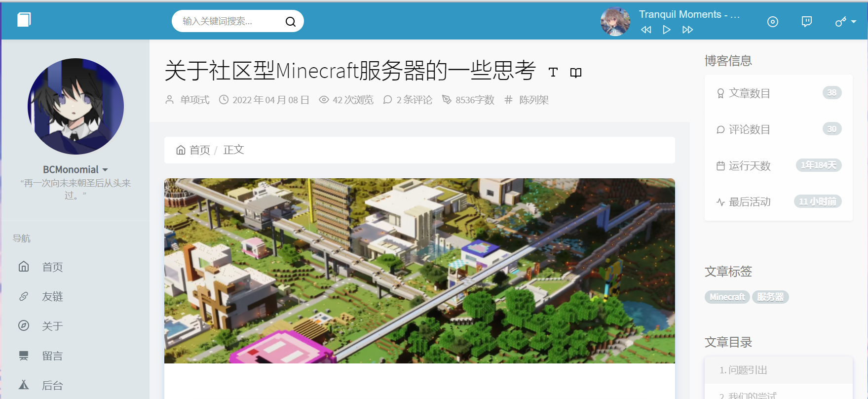
Task: Skip to the previous music track
Action: (646, 30)
